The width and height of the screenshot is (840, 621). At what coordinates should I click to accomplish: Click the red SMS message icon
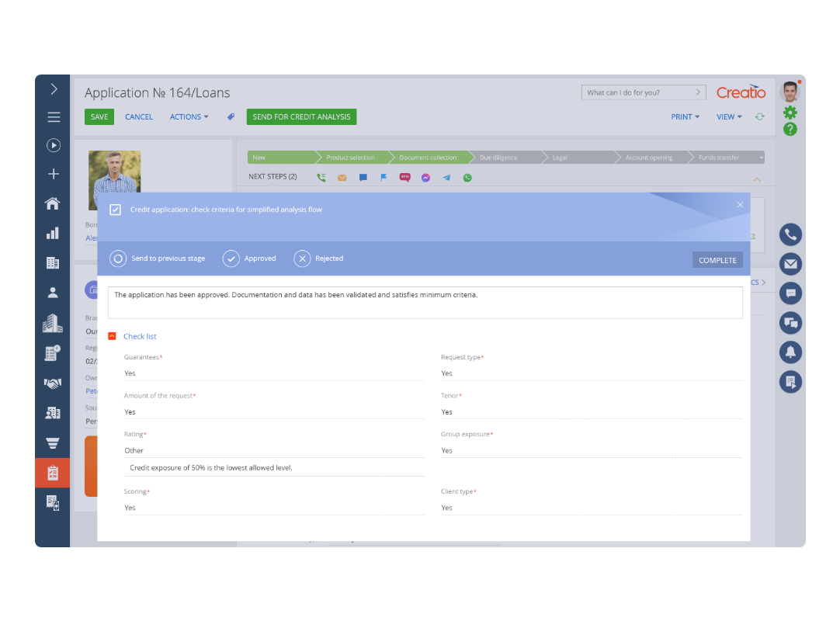pyautogui.click(x=405, y=177)
